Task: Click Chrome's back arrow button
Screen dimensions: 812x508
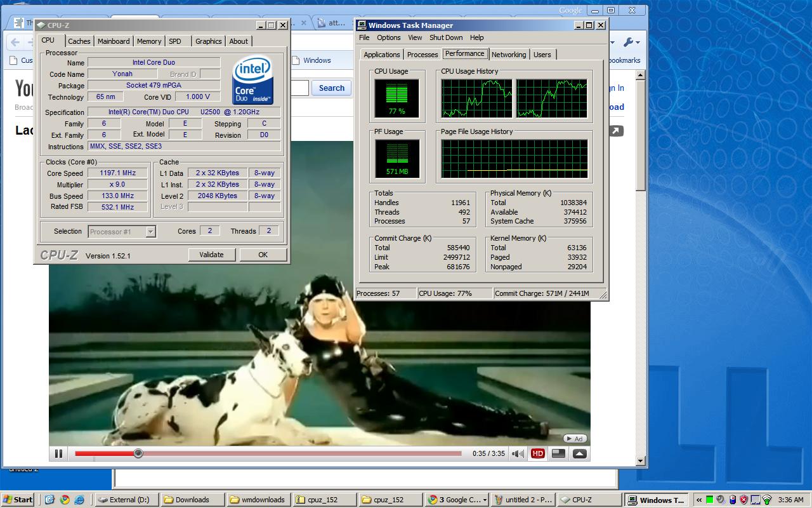Action: pyautogui.click(x=15, y=43)
